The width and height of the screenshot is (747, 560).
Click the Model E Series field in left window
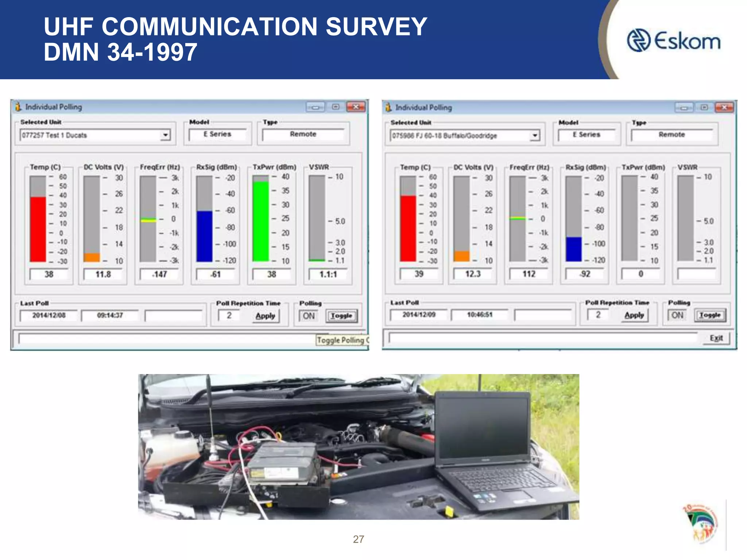coord(217,134)
